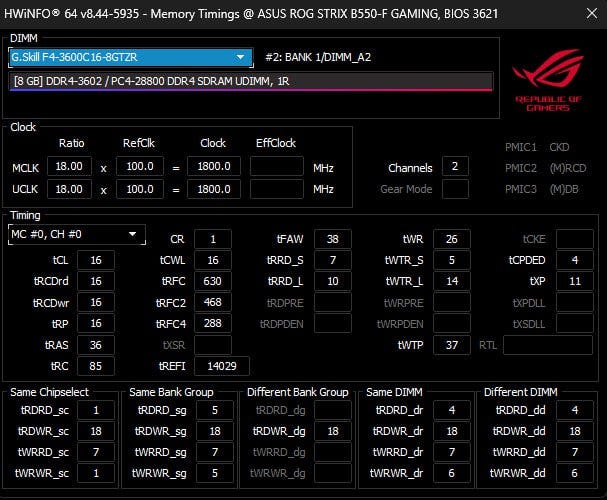The height and width of the screenshot is (500, 607).
Task: Select the UCLK Clock 1800.0 value
Action: [x=214, y=189]
